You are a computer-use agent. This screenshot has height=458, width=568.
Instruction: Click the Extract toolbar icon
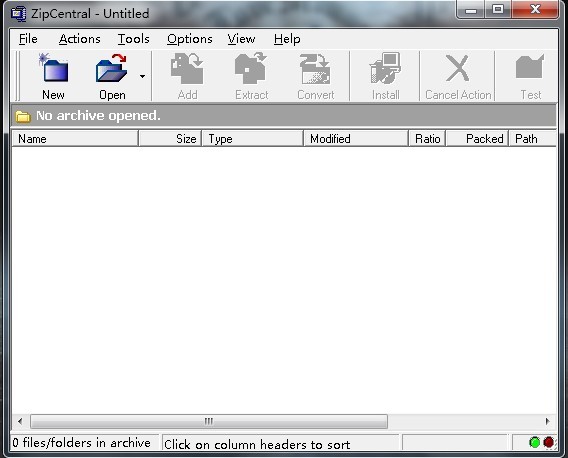[x=251, y=68]
